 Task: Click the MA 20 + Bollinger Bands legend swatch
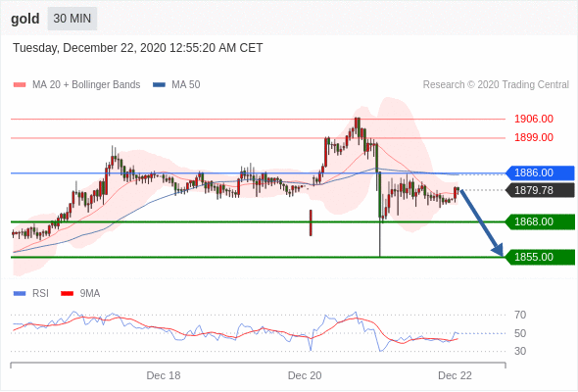tap(20, 85)
